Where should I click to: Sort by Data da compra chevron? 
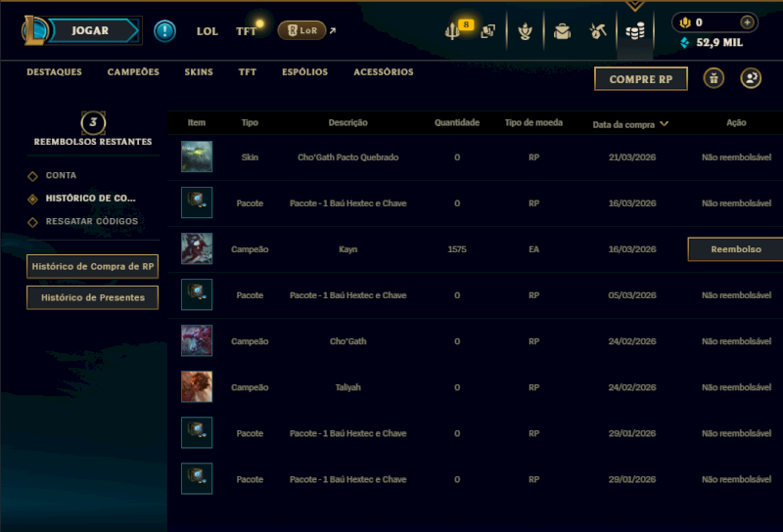pos(665,124)
